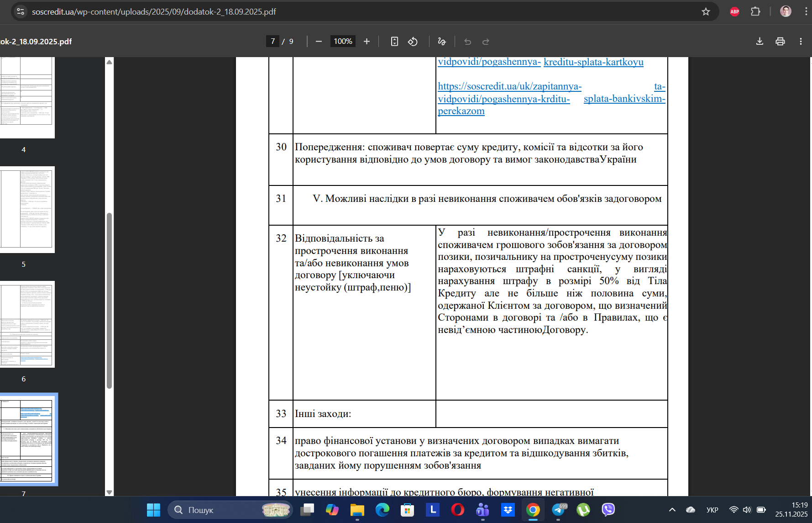Open the OneDrive cloud tray icon
Image resolution: width=812 pixels, height=523 pixels.
(691, 510)
